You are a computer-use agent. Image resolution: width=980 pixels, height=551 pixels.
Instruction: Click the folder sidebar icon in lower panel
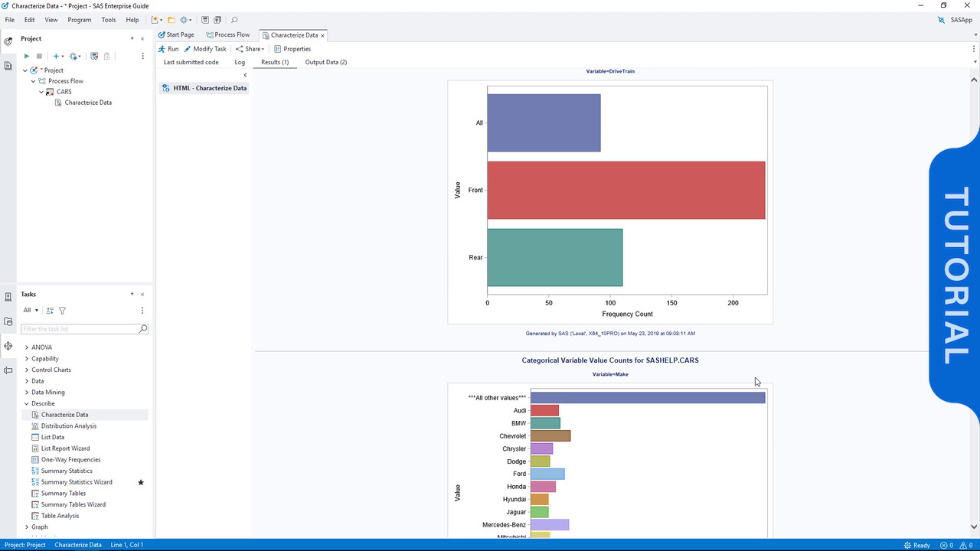coord(8,321)
